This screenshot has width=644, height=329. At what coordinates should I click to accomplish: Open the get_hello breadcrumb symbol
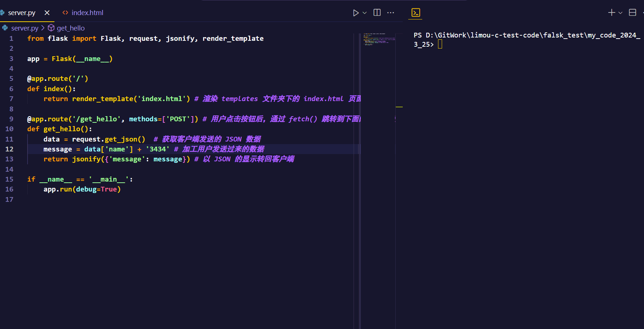coord(71,28)
